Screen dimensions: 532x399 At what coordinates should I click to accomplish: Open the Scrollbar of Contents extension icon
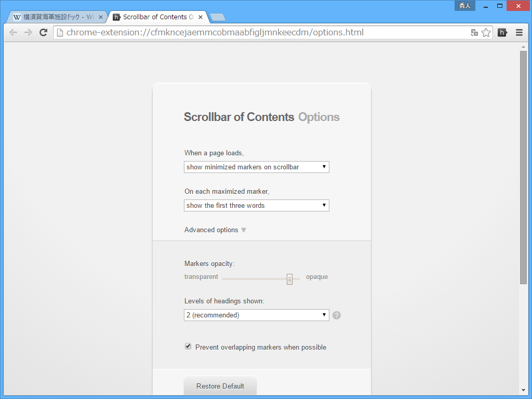click(x=502, y=33)
